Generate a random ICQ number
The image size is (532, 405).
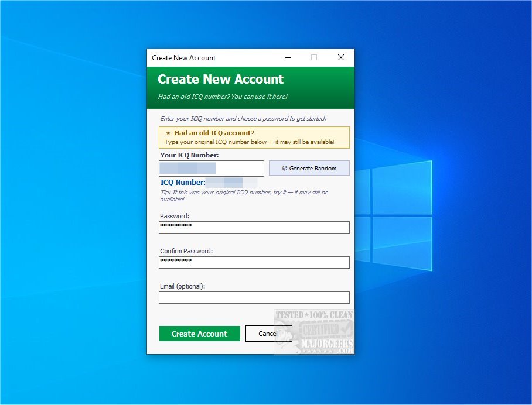[x=309, y=168]
